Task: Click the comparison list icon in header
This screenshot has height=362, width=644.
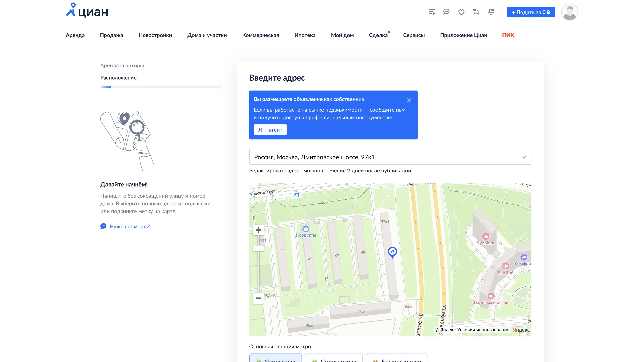Action: coord(432,12)
